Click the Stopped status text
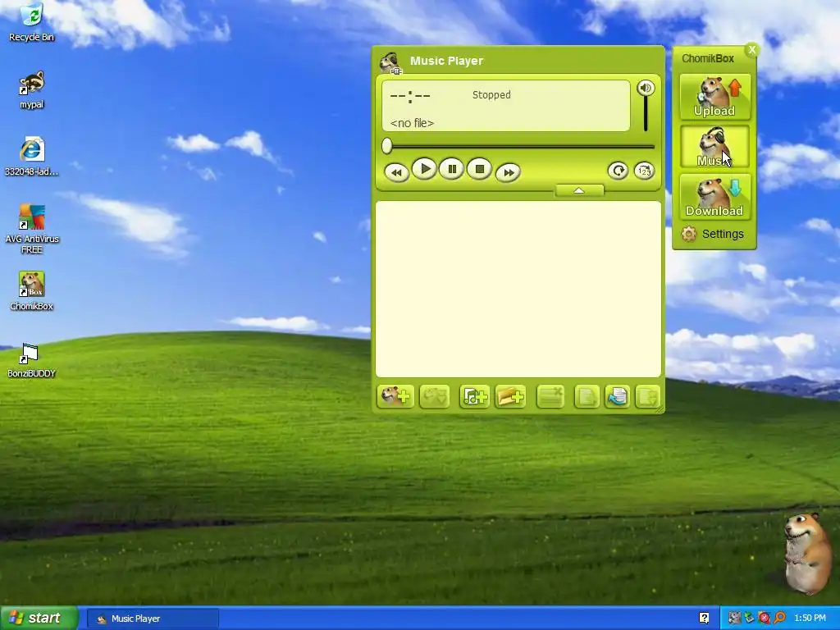This screenshot has width=840, height=630. 491,95
